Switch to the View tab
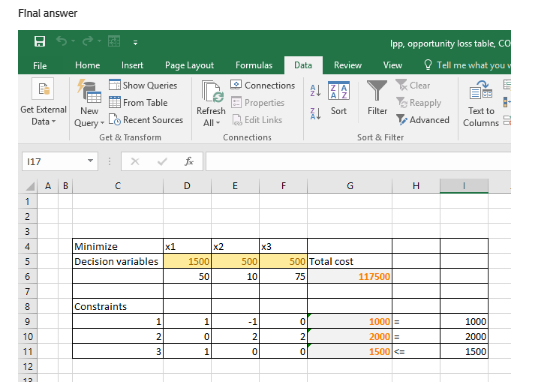 coord(393,65)
